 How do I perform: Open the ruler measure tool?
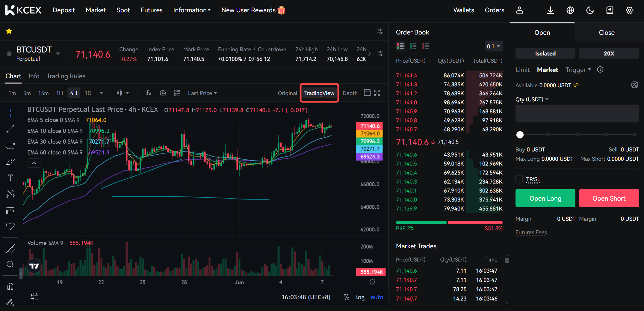point(10,249)
